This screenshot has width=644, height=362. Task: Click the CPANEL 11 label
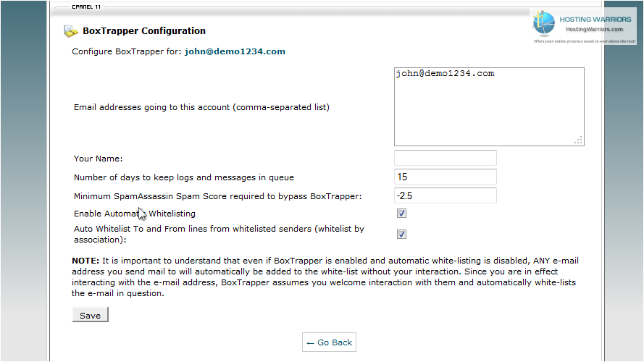tap(86, 7)
